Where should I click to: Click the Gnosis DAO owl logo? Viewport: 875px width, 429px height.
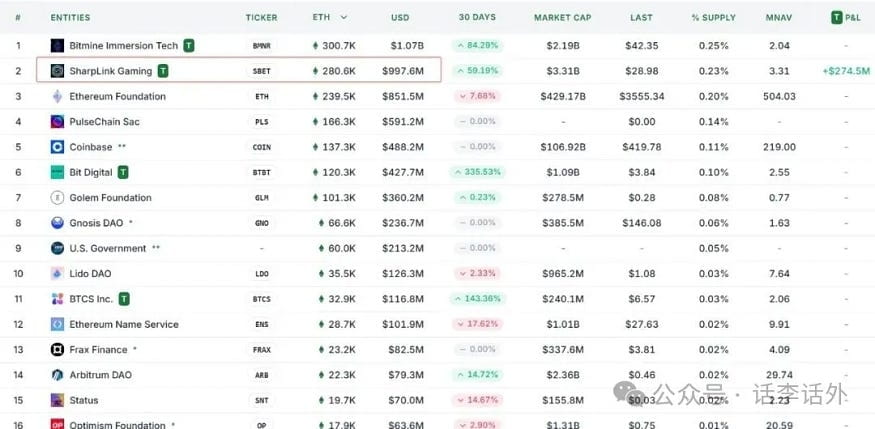[x=57, y=223]
